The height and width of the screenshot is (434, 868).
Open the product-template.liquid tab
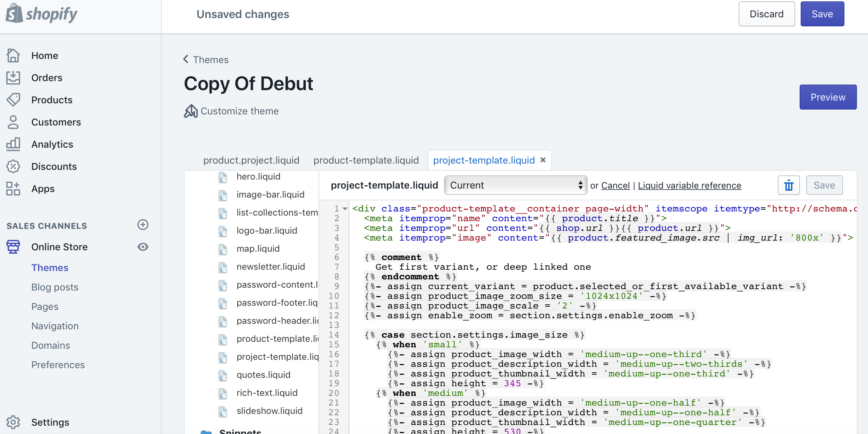pyautogui.click(x=366, y=160)
